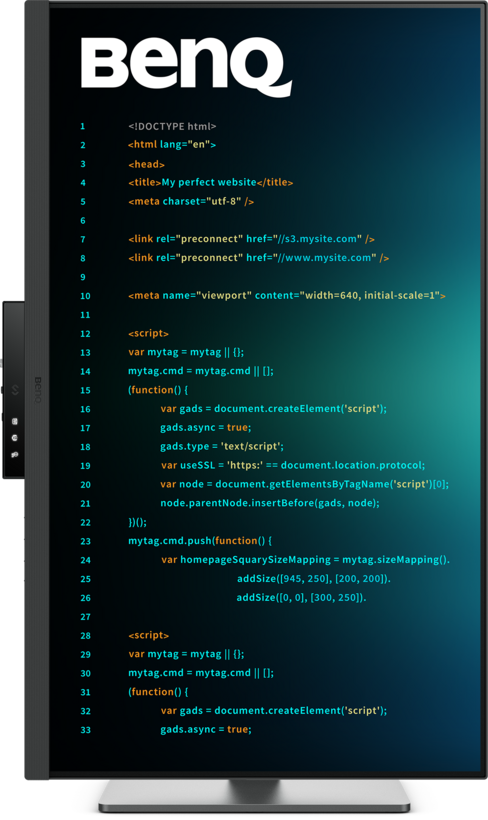This screenshot has height=820, width=488.
Task: Click 'gads.async = true;' on line 33
Action: [x=206, y=729]
